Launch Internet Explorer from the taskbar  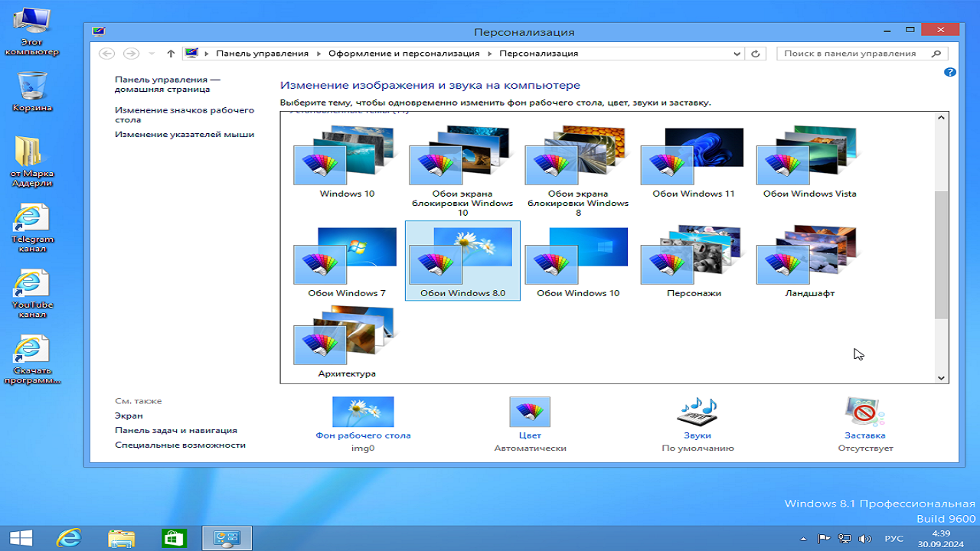coord(68,538)
